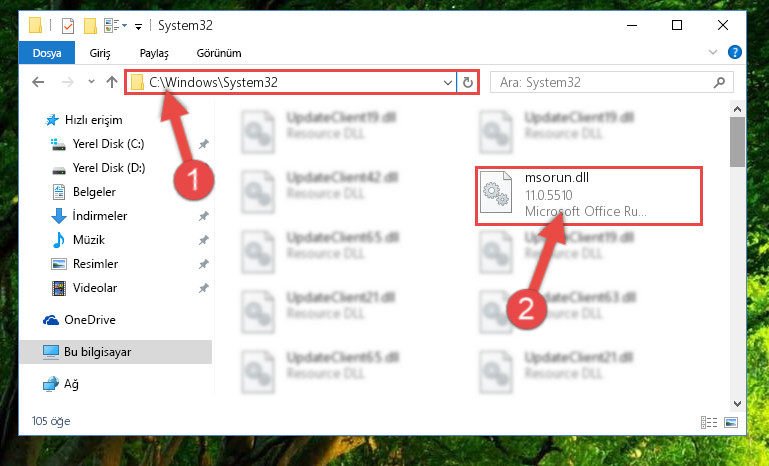Click the Back navigation arrow
769x466 pixels.
(38, 82)
